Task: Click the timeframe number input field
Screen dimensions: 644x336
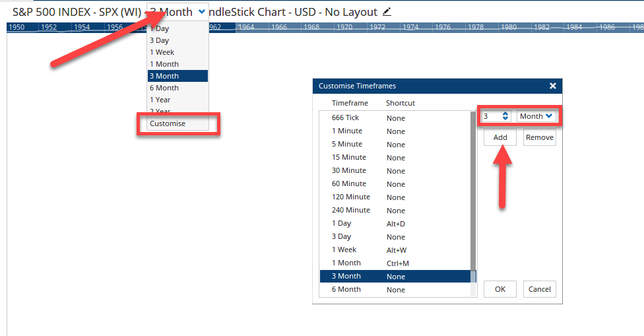Action: tap(491, 116)
